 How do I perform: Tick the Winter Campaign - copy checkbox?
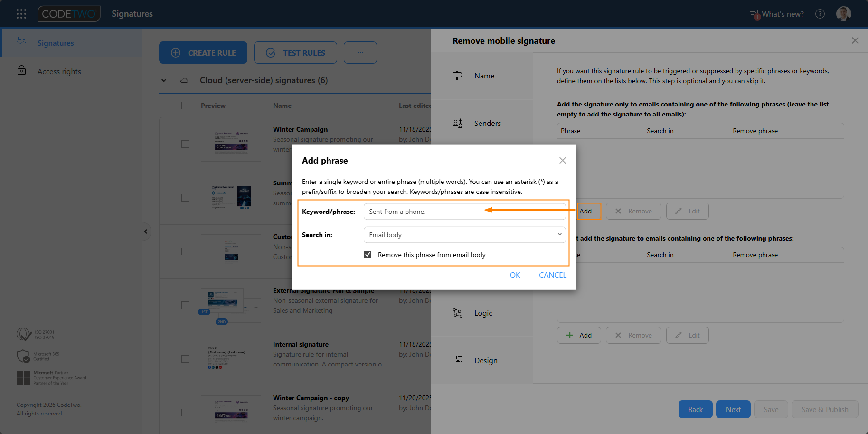185,413
